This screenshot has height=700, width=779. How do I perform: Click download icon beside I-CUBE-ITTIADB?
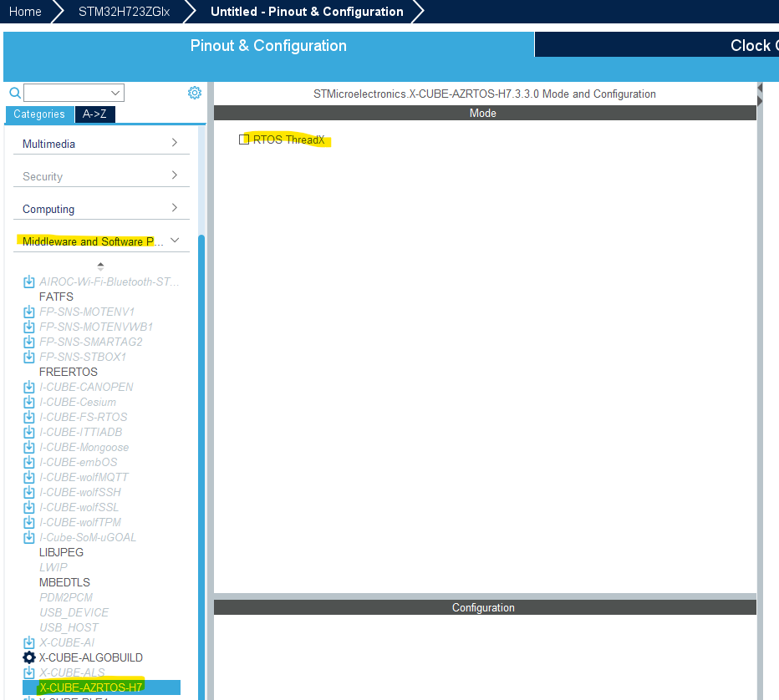(29, 433)
